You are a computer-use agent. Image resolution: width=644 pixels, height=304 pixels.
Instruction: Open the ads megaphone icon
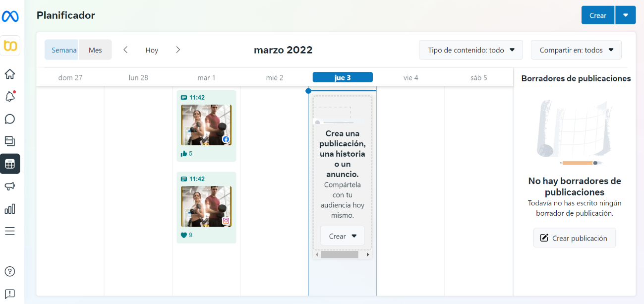tap(10, 186)
